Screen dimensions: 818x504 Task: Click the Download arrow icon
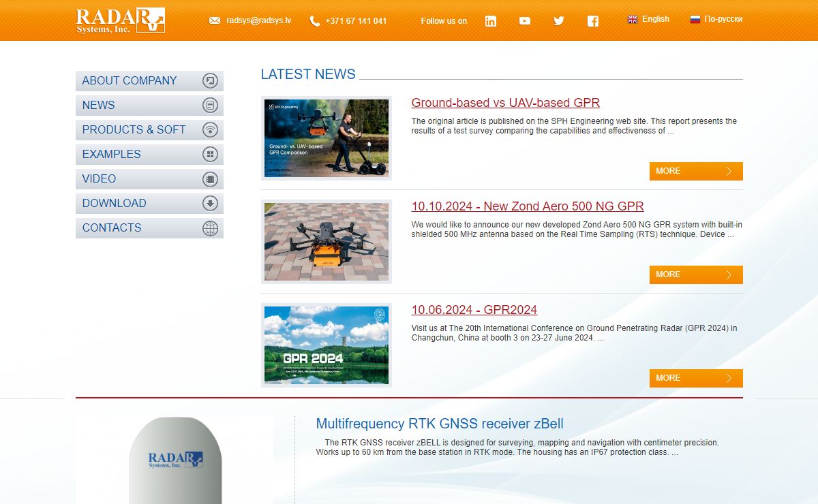coord(211,204)
